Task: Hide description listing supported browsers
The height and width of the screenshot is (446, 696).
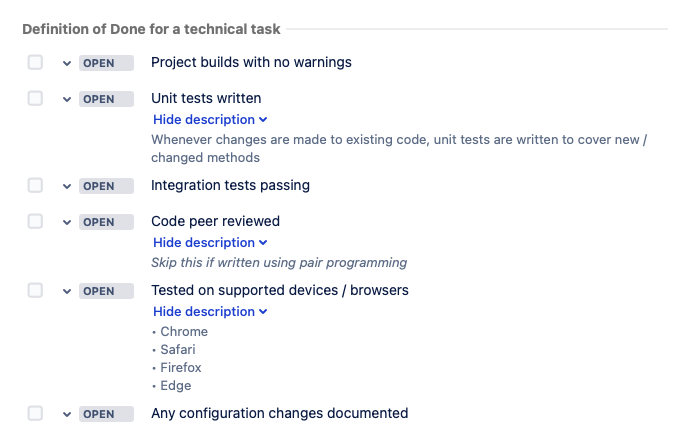Action: pyautogui.click(x=210, y=311)
